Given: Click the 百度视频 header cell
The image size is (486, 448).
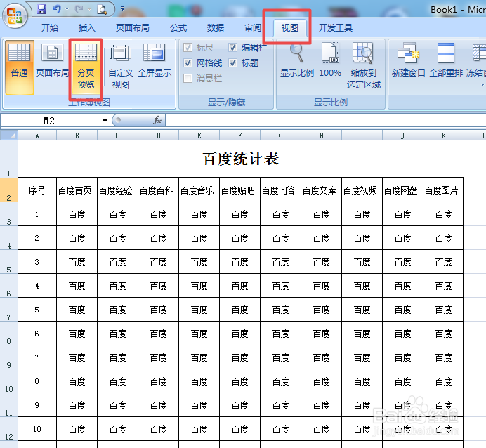Looking at the screenshot, I should point(362,190).
